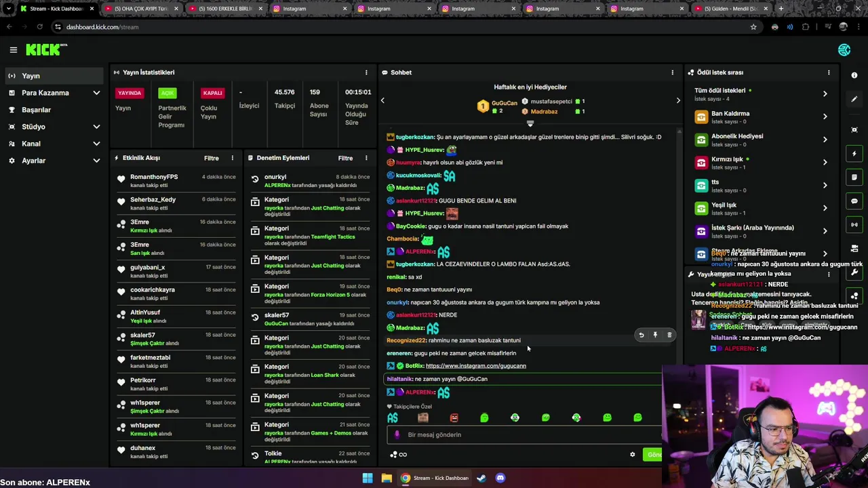Bookmark this page with star icon

click(x=753, y=27)
